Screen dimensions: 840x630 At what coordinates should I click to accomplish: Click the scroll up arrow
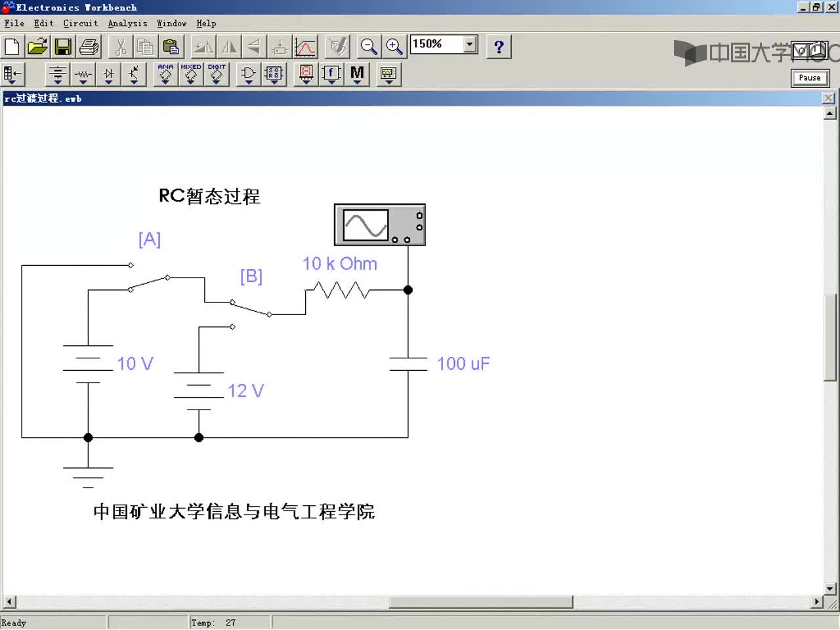point(829,114)
